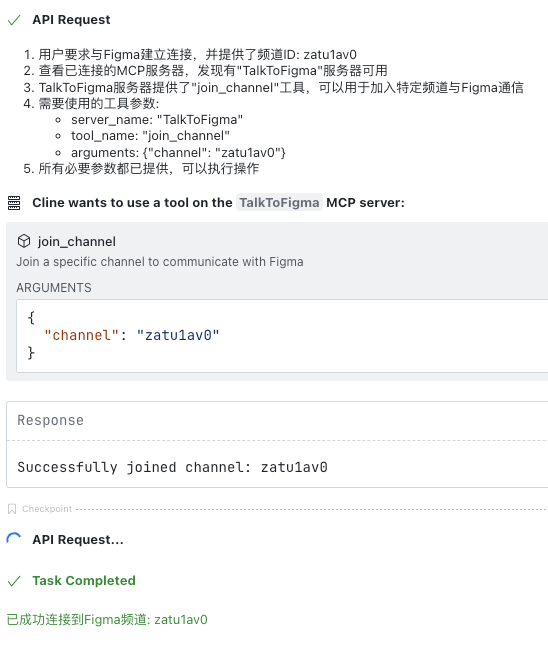Click the "zatu1av0" value in arguments
548x645 pixels.
[178, 335]
